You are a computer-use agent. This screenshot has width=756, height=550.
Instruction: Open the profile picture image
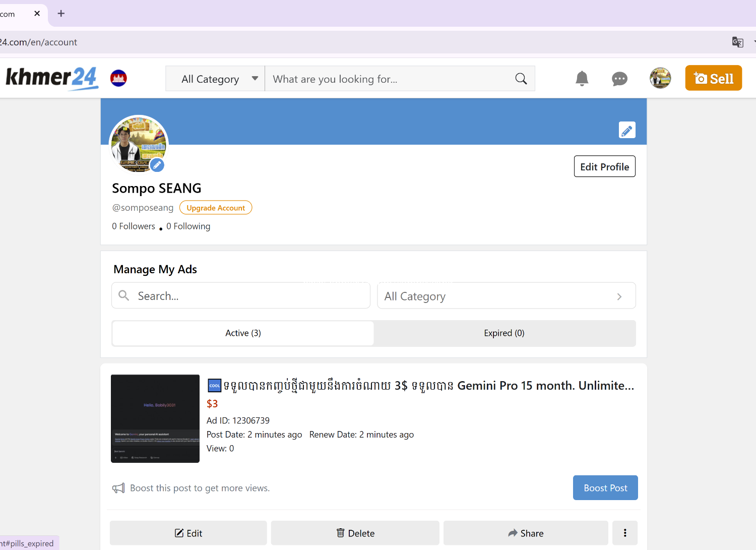(x=139, y=144)
